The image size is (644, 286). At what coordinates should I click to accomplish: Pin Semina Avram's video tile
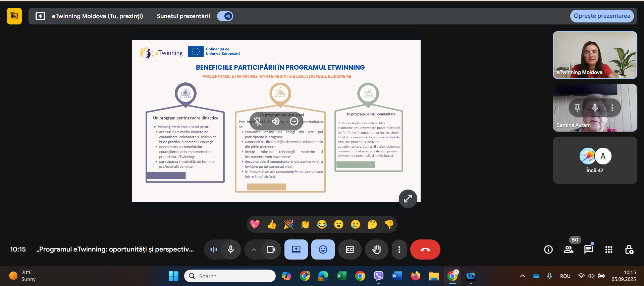click(577, 108)
